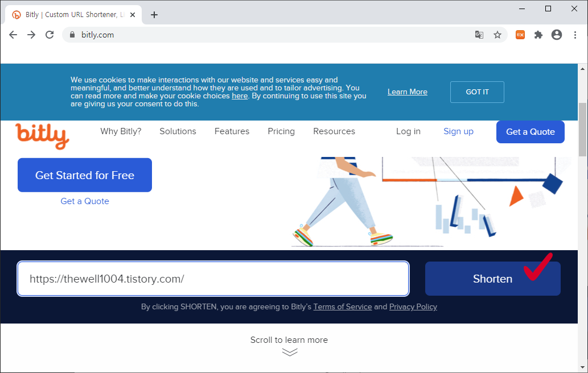Click the Scroll to learn more chevron
588x373 pixels.
coord(290,352)
